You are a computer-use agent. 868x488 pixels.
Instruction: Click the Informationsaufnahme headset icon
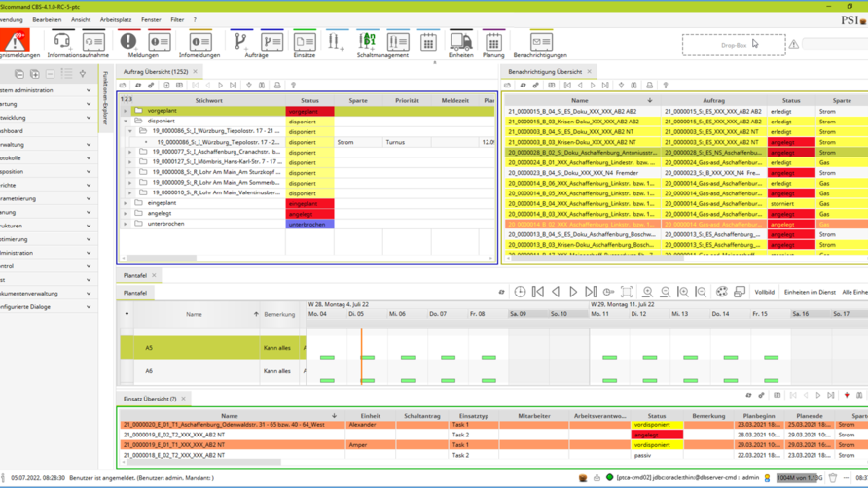pyautogui.click(x=62, y=42)
